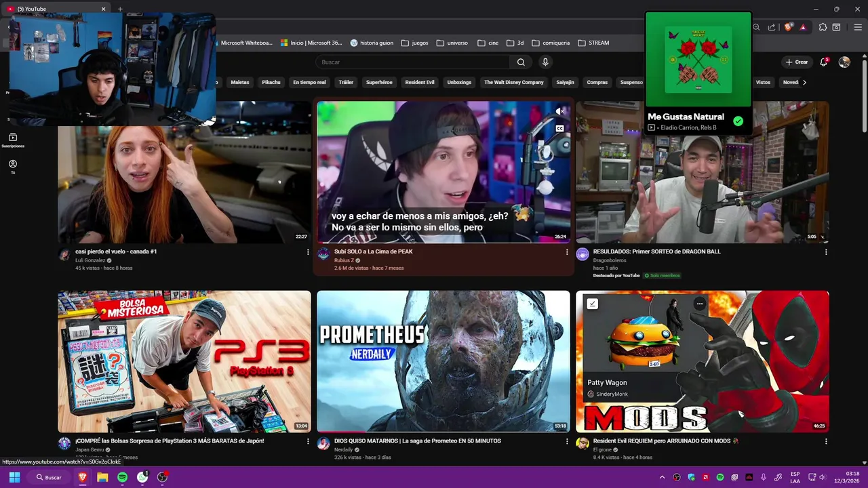Open OBS Studio from the taskbar

tap(163, 477)
